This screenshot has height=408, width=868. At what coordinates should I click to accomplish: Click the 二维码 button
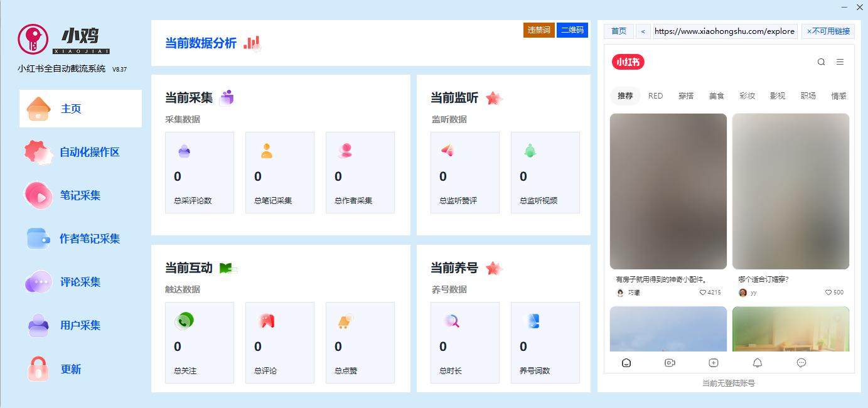(572, 30)
